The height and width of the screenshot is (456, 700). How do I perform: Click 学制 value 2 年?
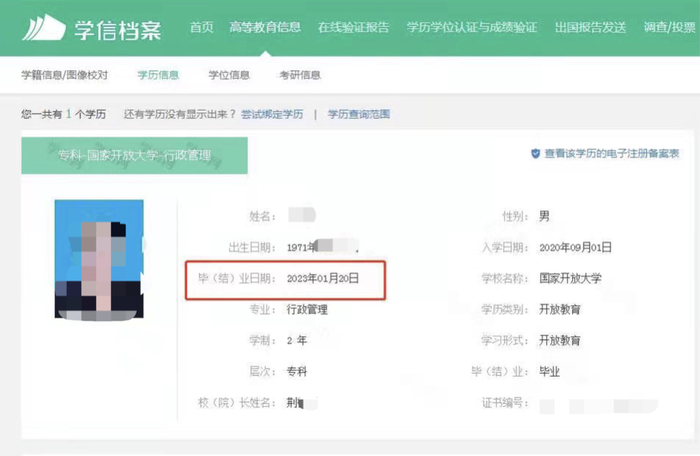(x=297, y=341)
